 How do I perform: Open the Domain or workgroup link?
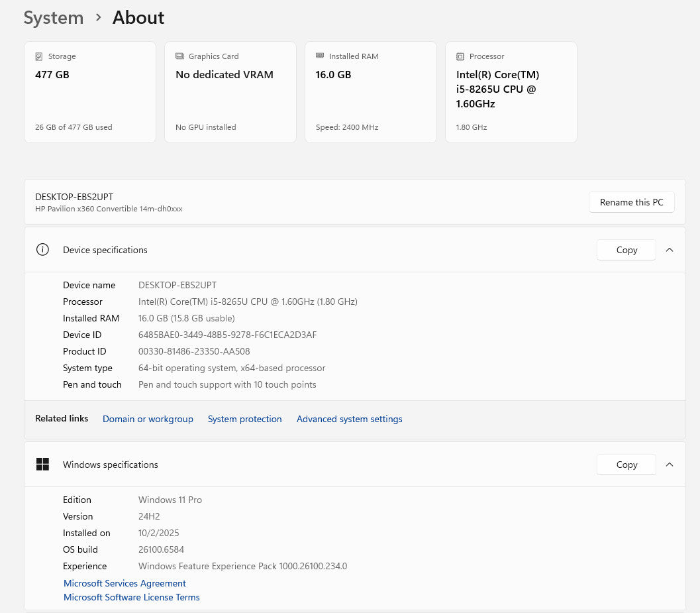[148, 419]
